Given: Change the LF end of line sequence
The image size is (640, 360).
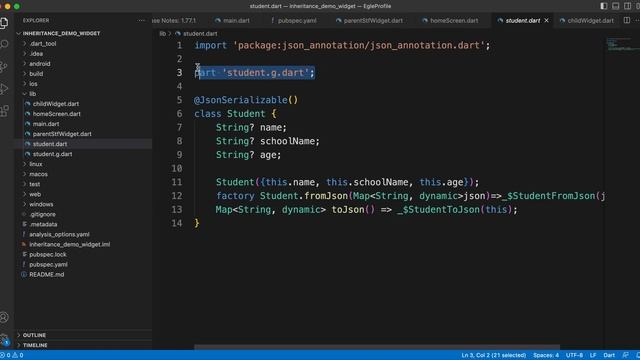Looking at the screenshot, I should click(593, 355).
